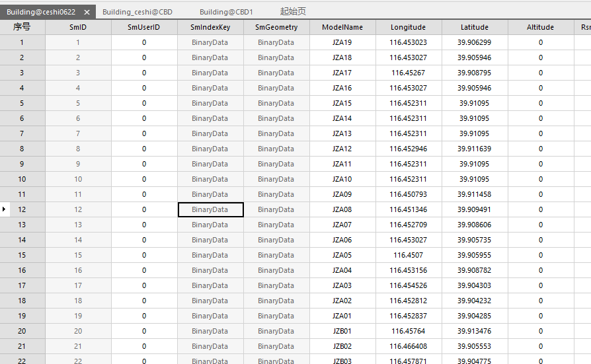
Task: Click ModelName cell JZA19
Action: [x=342, y=42]
